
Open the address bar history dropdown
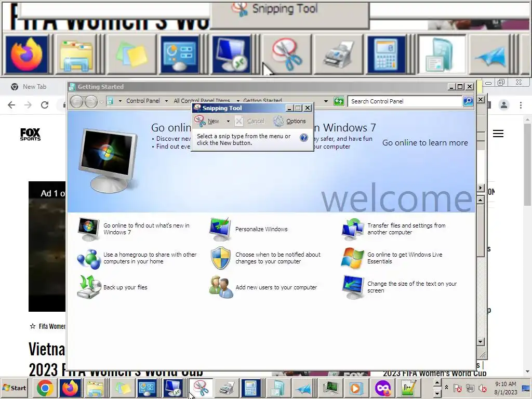(x=326, y=101)
